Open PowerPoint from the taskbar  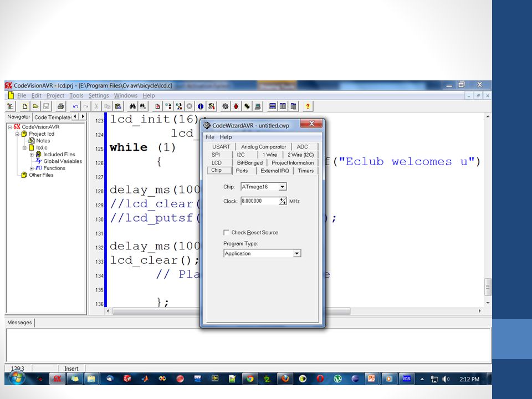(371, 378)
